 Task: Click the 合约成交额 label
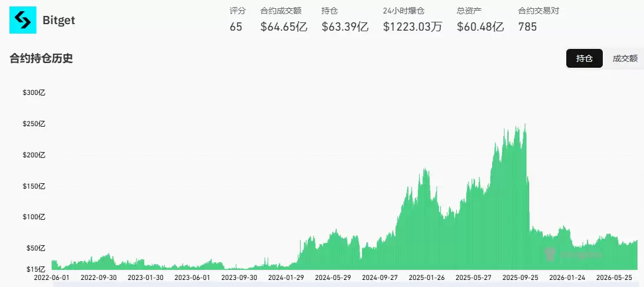(x=281, y=11)
